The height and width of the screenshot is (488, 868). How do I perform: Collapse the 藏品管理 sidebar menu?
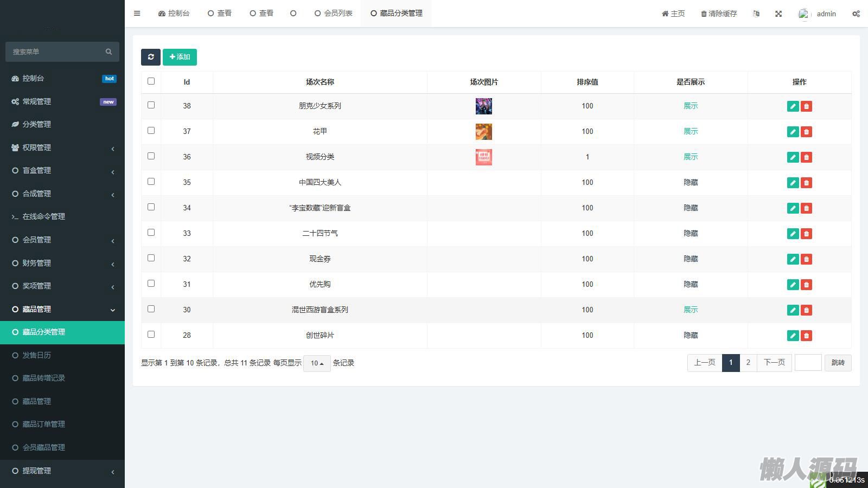tap(62, 309)
